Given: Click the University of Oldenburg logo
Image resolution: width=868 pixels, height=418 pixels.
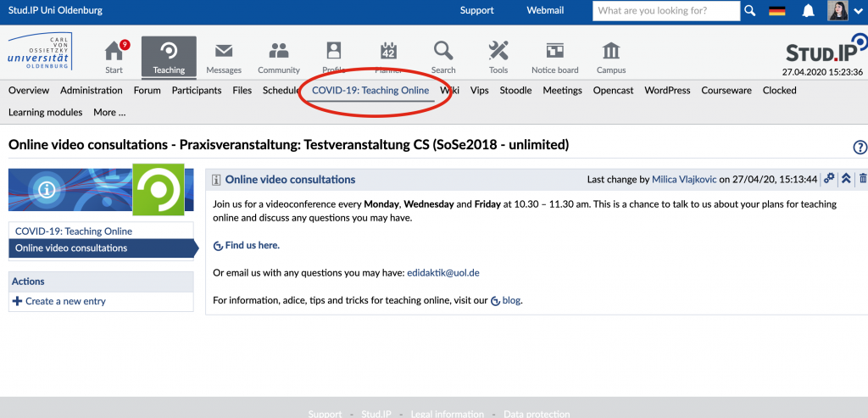Looking at the screenshot, I should [40, 52].
